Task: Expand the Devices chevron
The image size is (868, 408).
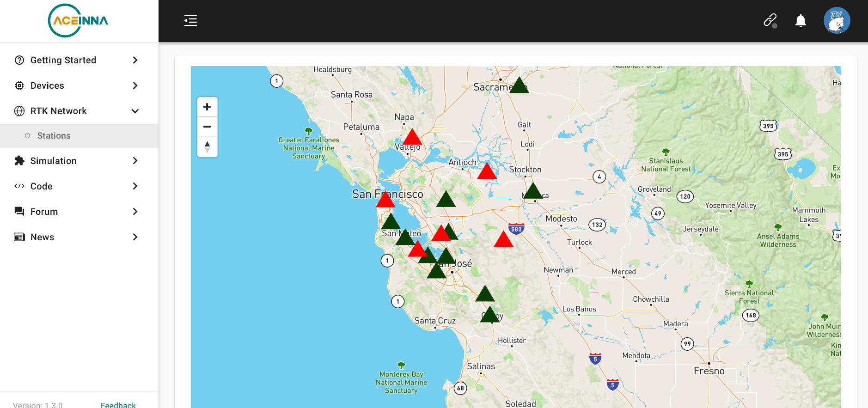Action: click(135, 85)
